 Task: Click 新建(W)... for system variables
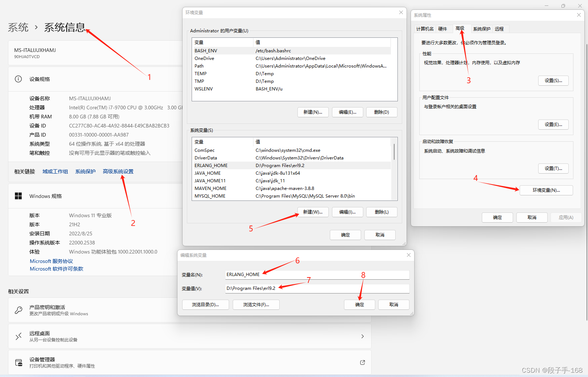(x=313, y=212)
